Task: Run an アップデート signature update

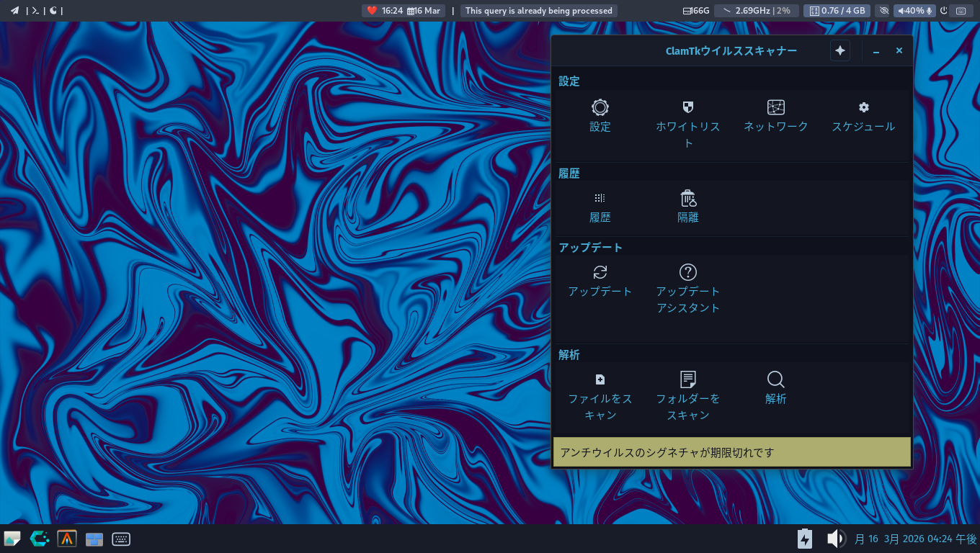Action: [x=600, y=281]
